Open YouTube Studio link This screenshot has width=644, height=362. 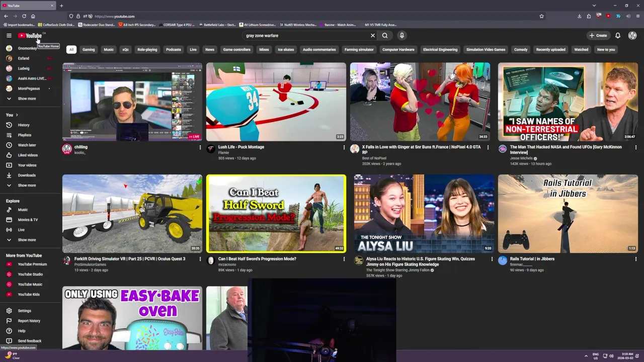30,274
